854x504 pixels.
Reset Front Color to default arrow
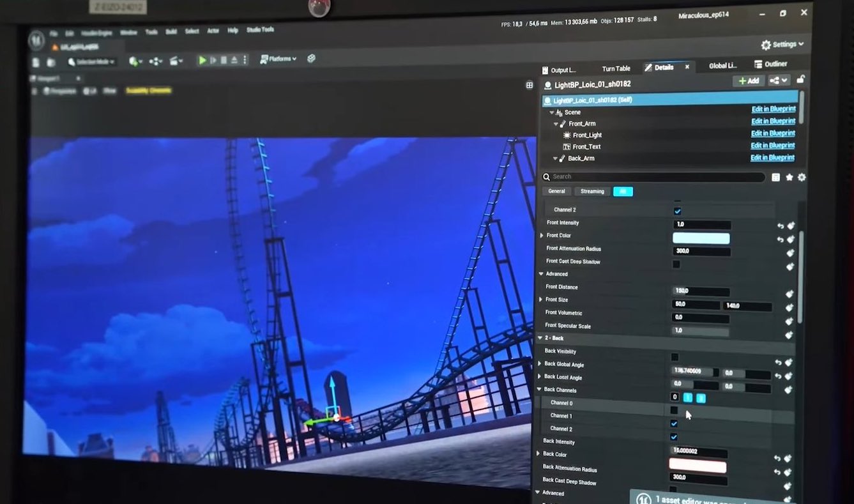pyautogui.click(x=780, y=239)
